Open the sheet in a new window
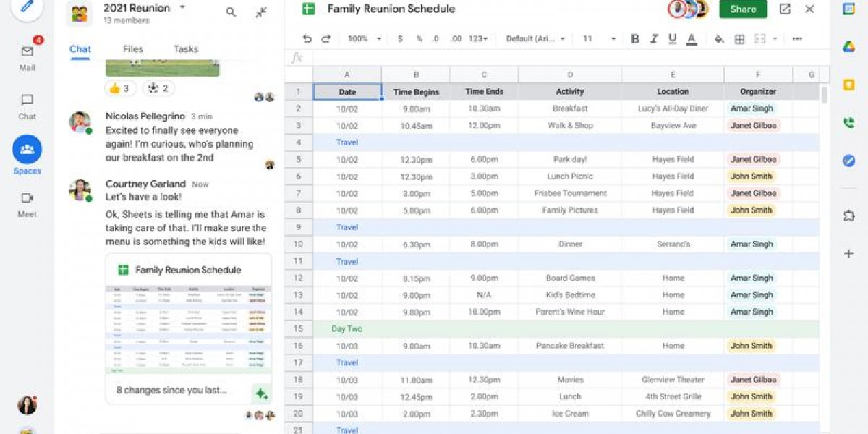The image size is (868, 434). click(785, 9)
